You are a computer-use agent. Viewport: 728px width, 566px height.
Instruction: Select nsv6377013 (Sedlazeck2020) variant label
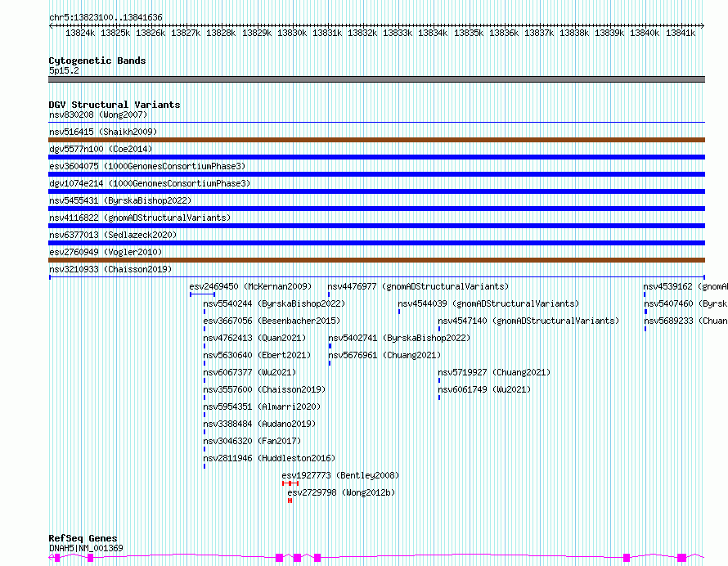click(113, 235)
